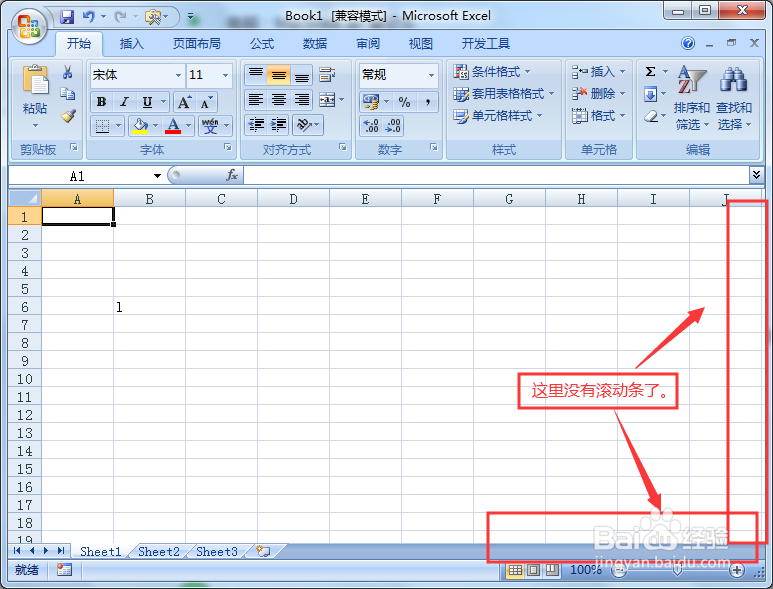Open Sort and Filter menu
Screen dimensions: 773x589
(x=691, y=98)
